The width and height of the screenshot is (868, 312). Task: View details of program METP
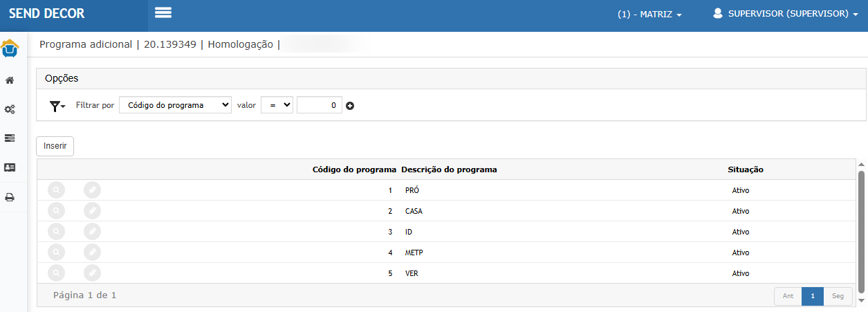56,253
